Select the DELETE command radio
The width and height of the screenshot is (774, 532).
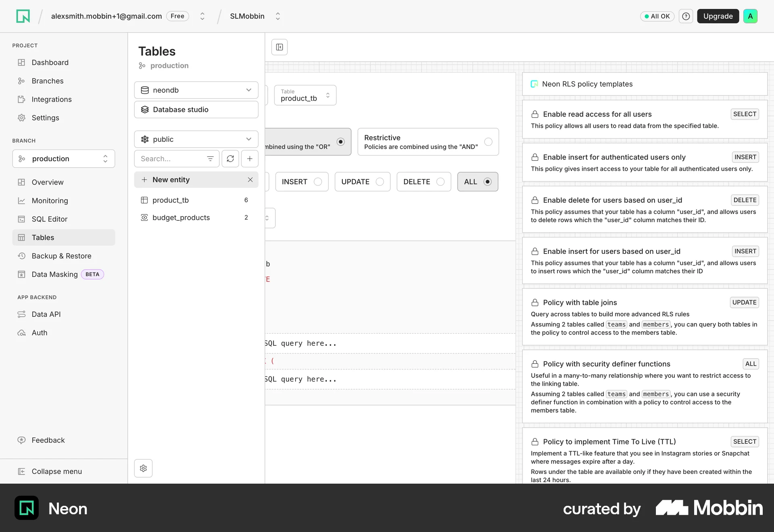click(441, 182)
